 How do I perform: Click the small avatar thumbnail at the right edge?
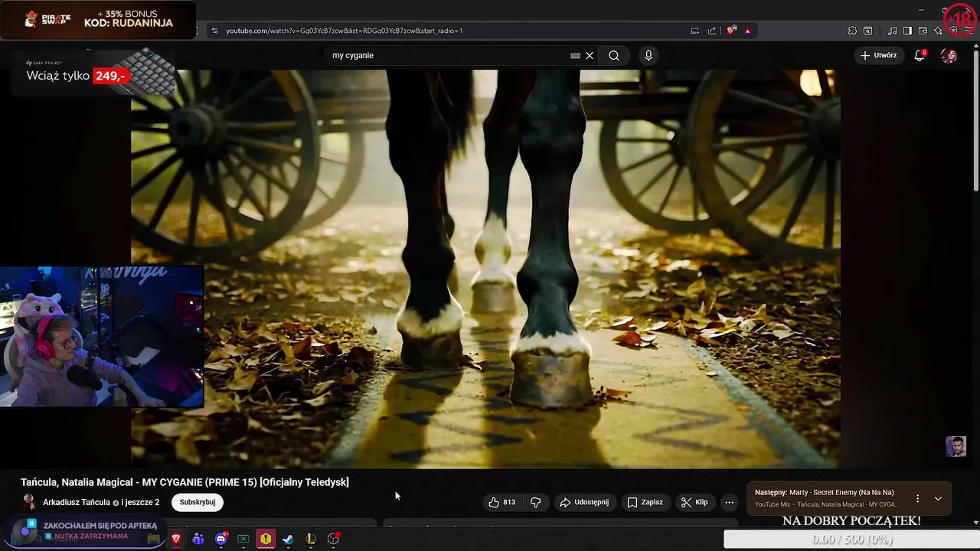pyautogui.click(x=955, y=446)
